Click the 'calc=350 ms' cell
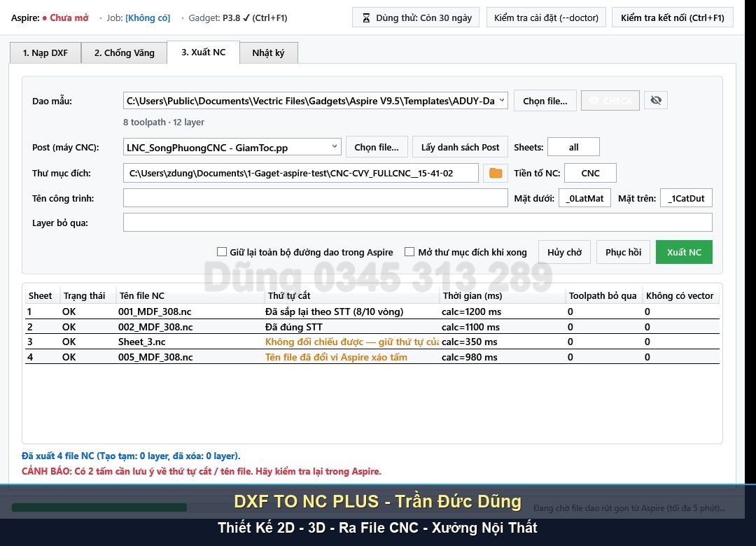The image size is (756, 546). tap(469, 342)
